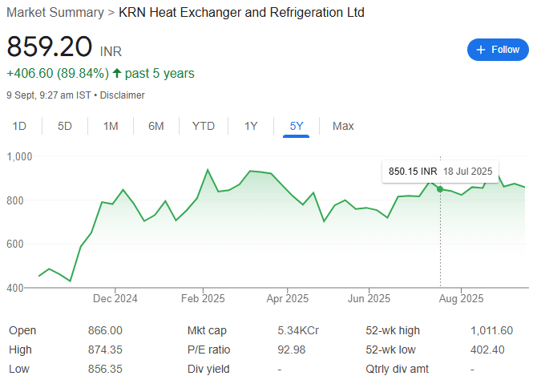Click the P/E ratio label
The width and height of the screenshot is (541, 392).
[x=208, y=350]
